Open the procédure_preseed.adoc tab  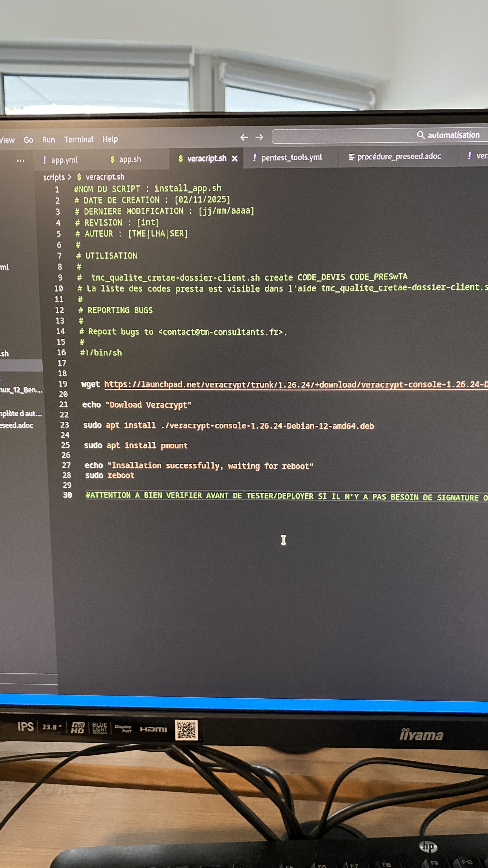(x=399, y=156)
